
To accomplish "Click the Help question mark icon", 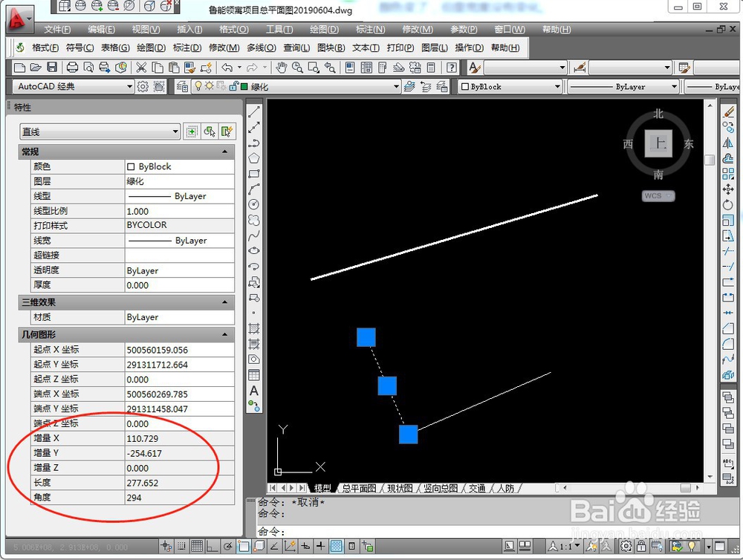I will tap(452, 68).
